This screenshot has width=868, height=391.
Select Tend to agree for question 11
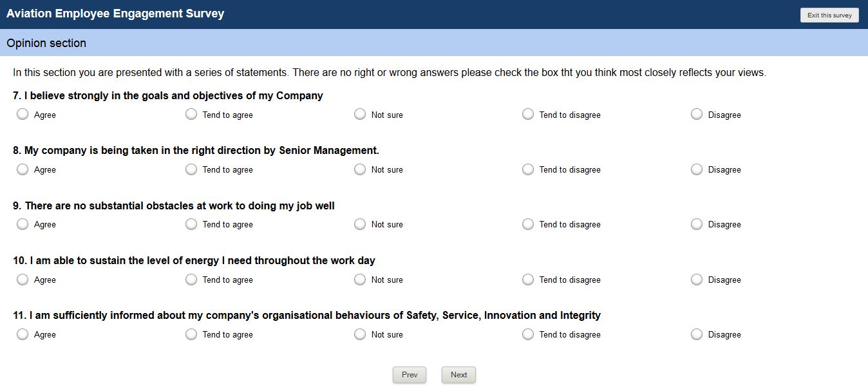191,334
